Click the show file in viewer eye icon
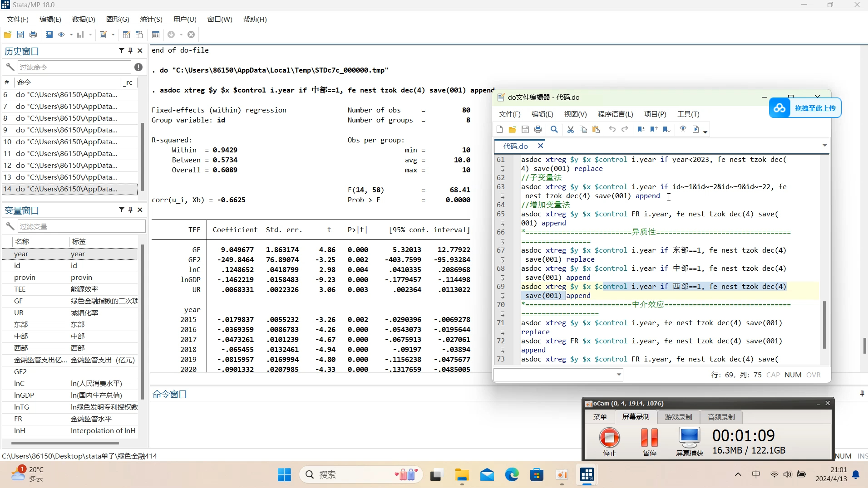Viewport: 868px width, 488px height. coord(683,129)
